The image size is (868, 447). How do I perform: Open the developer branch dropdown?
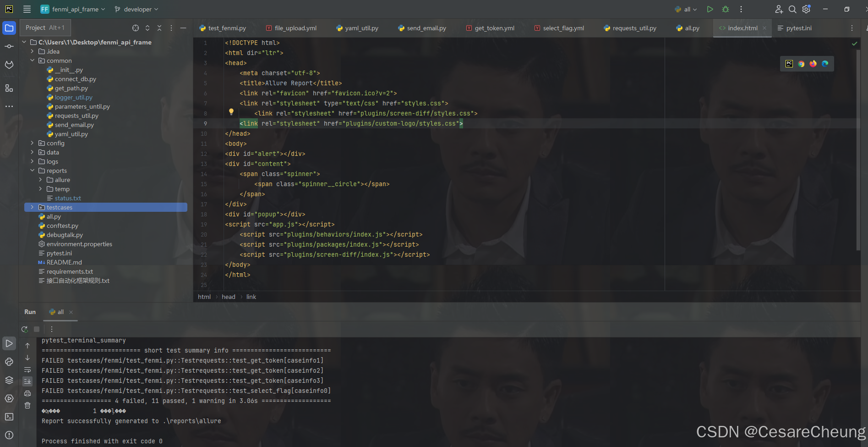[136, 9]
